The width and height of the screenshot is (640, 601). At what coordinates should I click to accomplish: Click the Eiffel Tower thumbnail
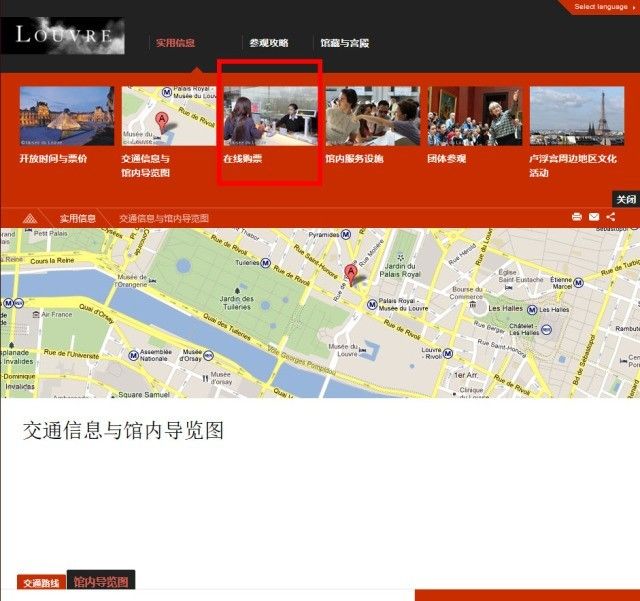pos(577,116)
